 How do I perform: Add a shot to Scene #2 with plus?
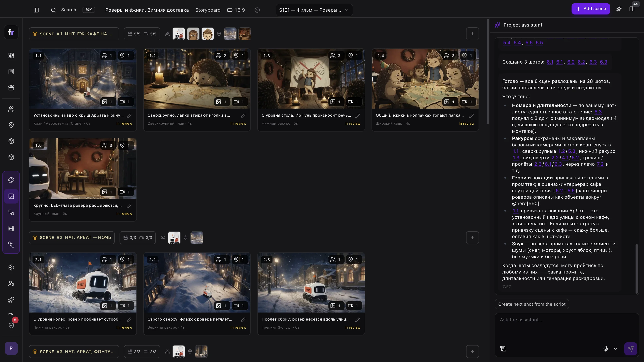tap(472, 238)
